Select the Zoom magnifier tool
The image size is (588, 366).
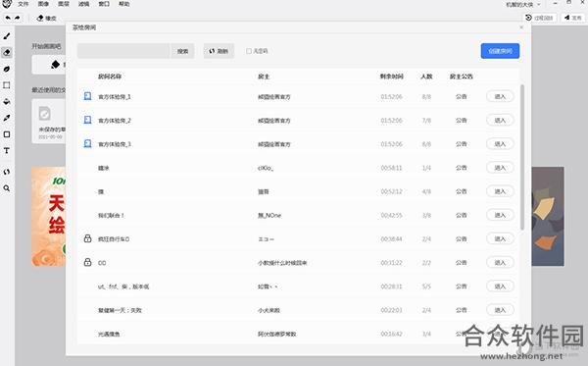pyautogui.click(x=7, y=188)
